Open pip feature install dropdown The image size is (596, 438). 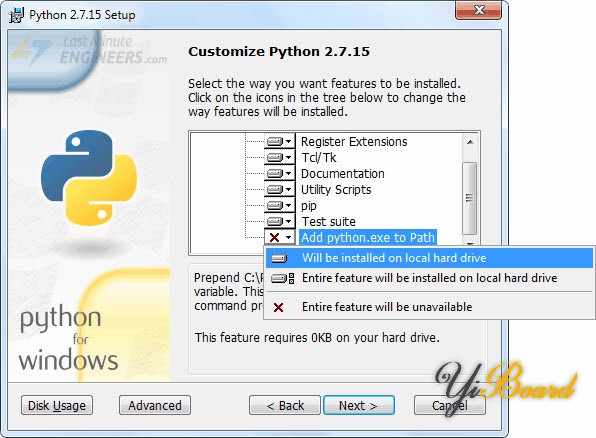[279, 205]
